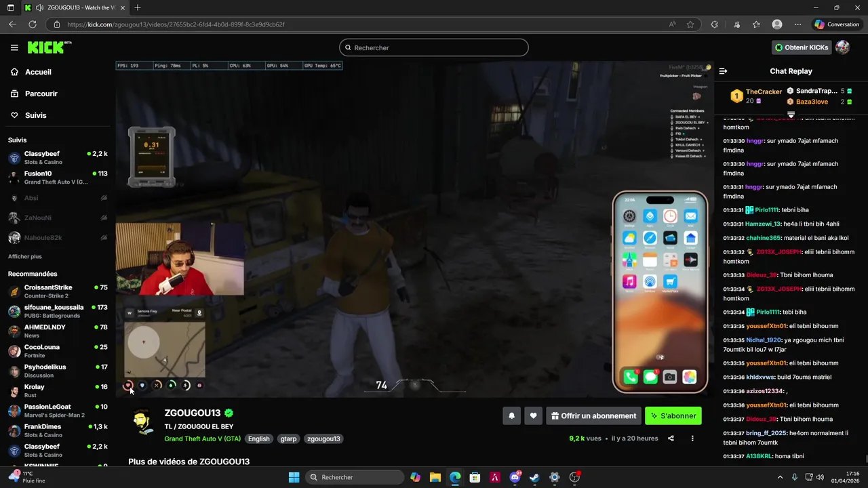
Task: Open the favorites list icon in toolbar
Action: pos(756,24)
